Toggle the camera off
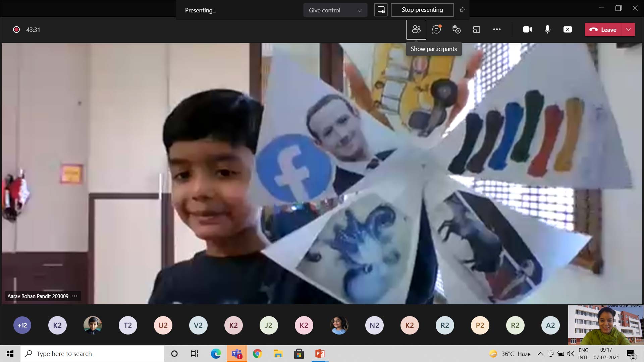 [527, 29]
